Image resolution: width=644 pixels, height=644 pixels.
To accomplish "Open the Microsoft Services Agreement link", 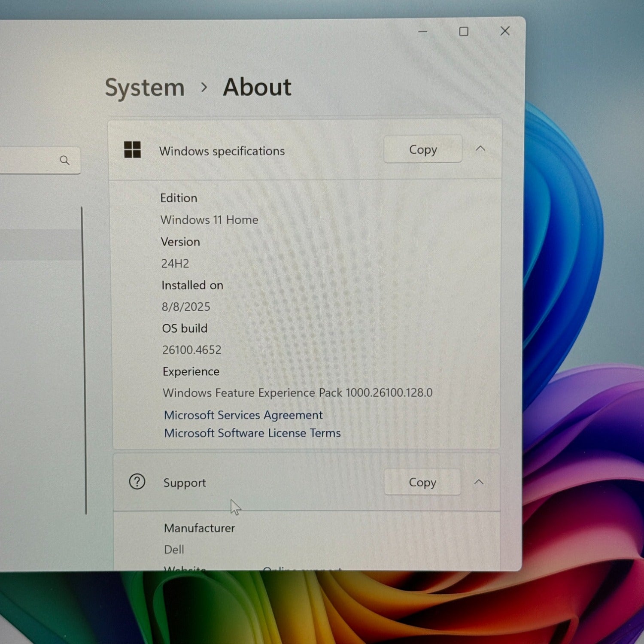I will click(243, 415).
